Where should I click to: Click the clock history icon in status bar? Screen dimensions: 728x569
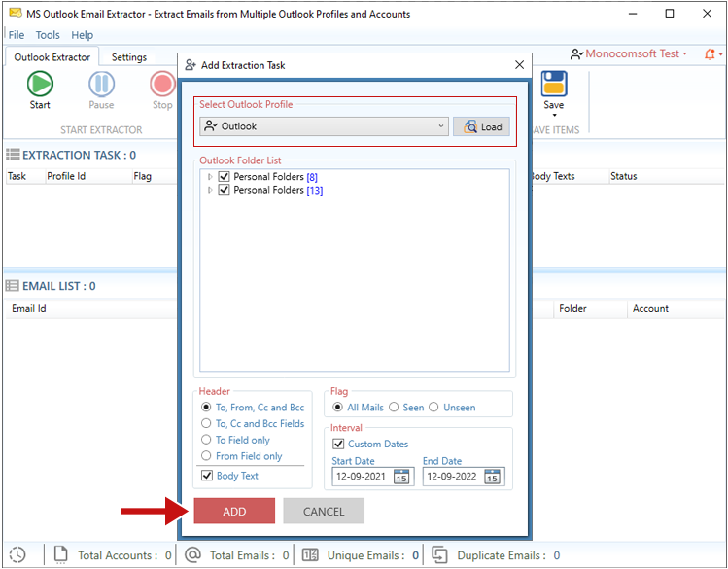(x=17, y=554)
